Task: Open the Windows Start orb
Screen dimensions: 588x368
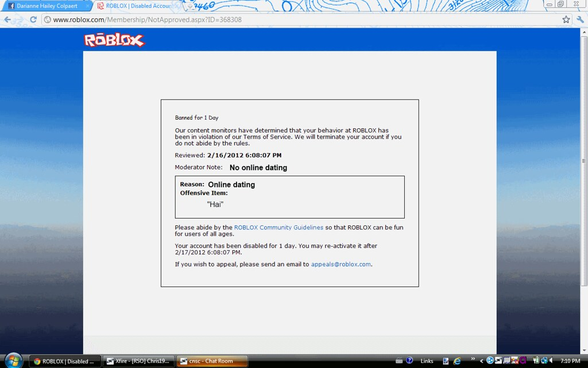Action: tap(13, 361)
